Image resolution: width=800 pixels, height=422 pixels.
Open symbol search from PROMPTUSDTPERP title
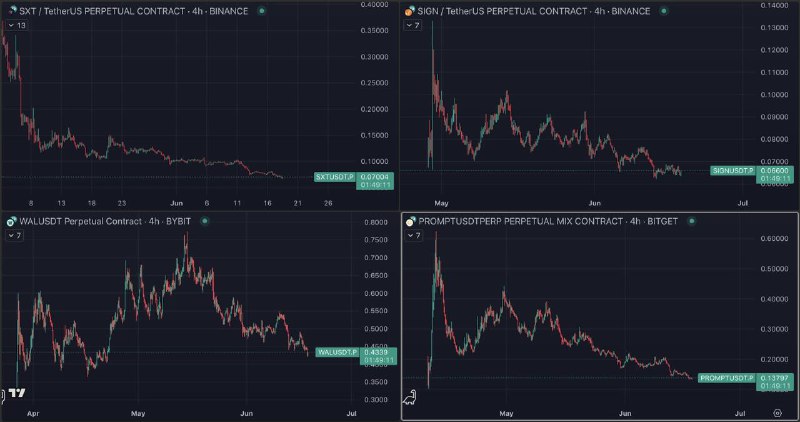coord(548,221)
